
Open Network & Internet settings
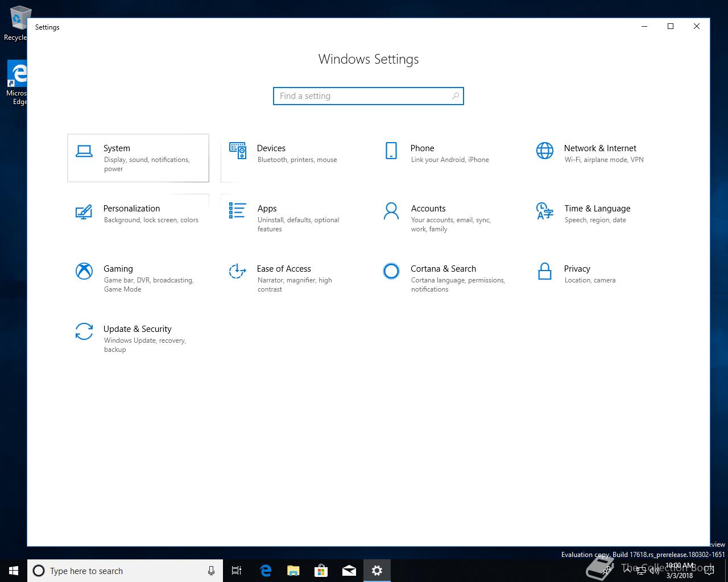[599, 158]
